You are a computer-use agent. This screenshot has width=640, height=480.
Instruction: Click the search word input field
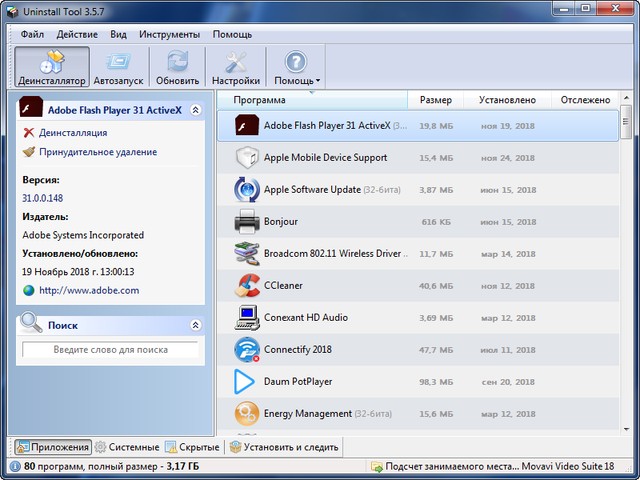[x=110, y=350]
